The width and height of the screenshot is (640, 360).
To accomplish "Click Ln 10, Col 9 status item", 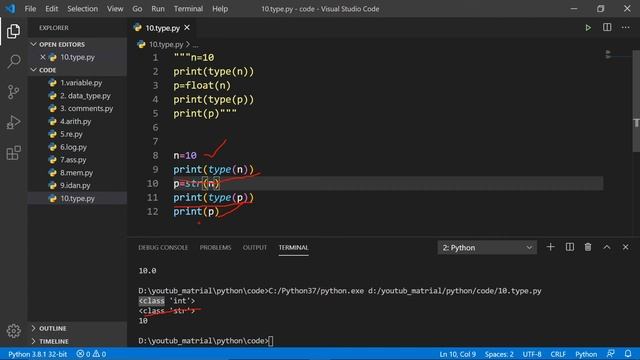I will tap(458, 354).
